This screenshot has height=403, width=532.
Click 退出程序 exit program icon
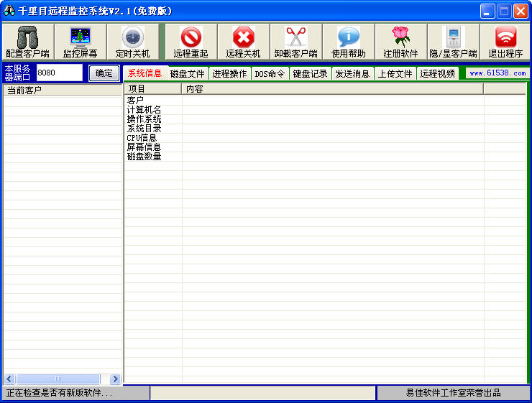click(x=505, y=42)
